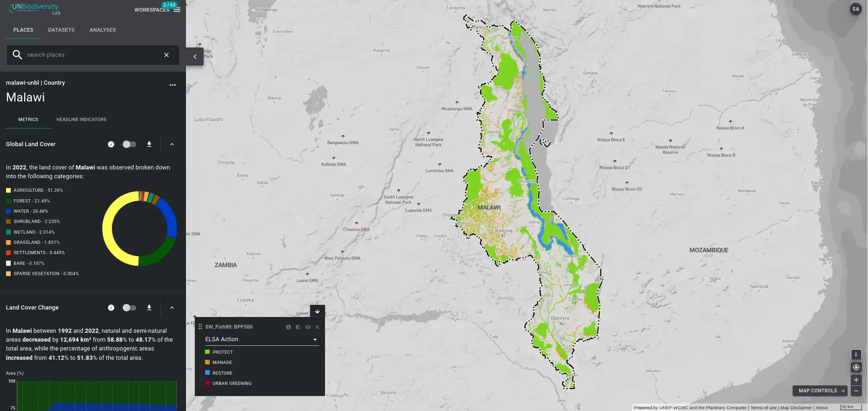
Task: Open the ELSA Action dropdown
Action: (x=261, y=339)
